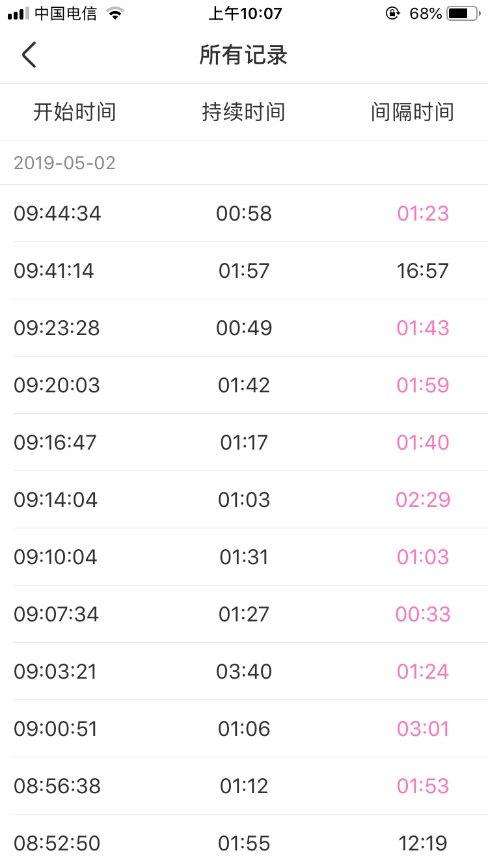Open the record starting at 09:41:14
This screenshot has width=488, height=868.
coord(54,271)
